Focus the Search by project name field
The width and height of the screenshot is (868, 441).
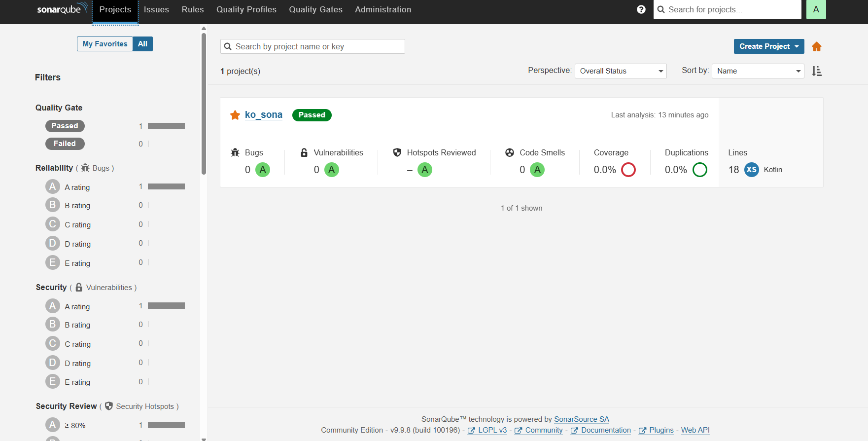click(x=312, y=46)
